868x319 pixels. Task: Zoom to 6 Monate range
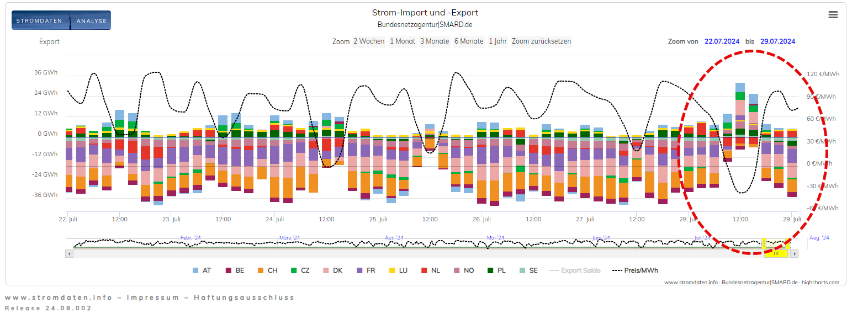469,41
